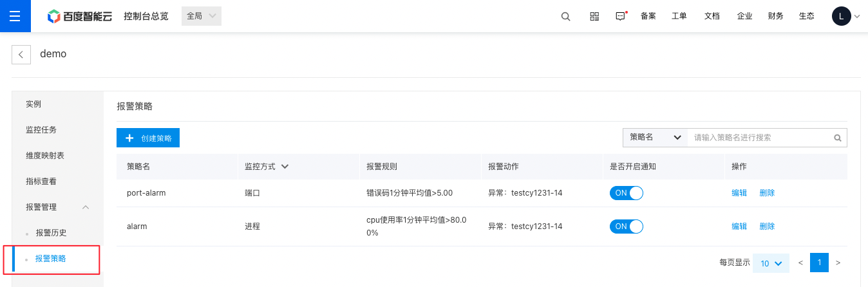Select 报警历史 in the sidebar

coord(51,233)
